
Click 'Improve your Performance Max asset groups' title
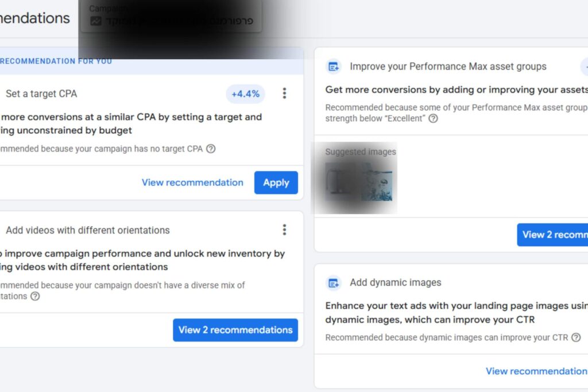pos(448,67)
